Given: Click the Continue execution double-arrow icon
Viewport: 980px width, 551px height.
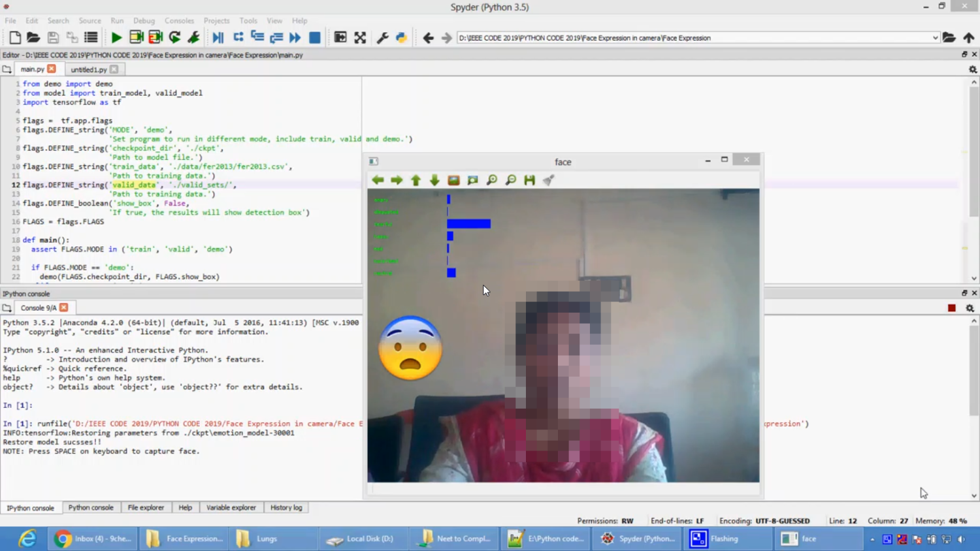Looking at the screenshot, I should pos(295,38).
